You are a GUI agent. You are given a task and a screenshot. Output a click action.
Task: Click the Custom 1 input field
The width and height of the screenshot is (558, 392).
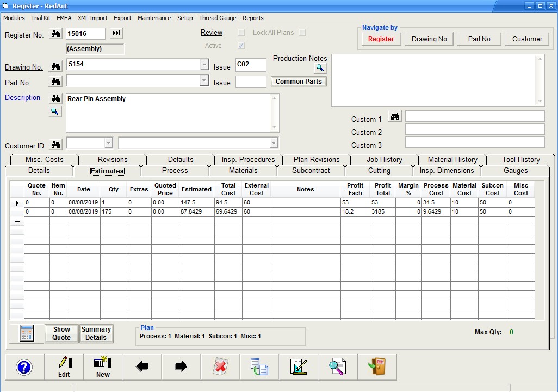point(474,116)
